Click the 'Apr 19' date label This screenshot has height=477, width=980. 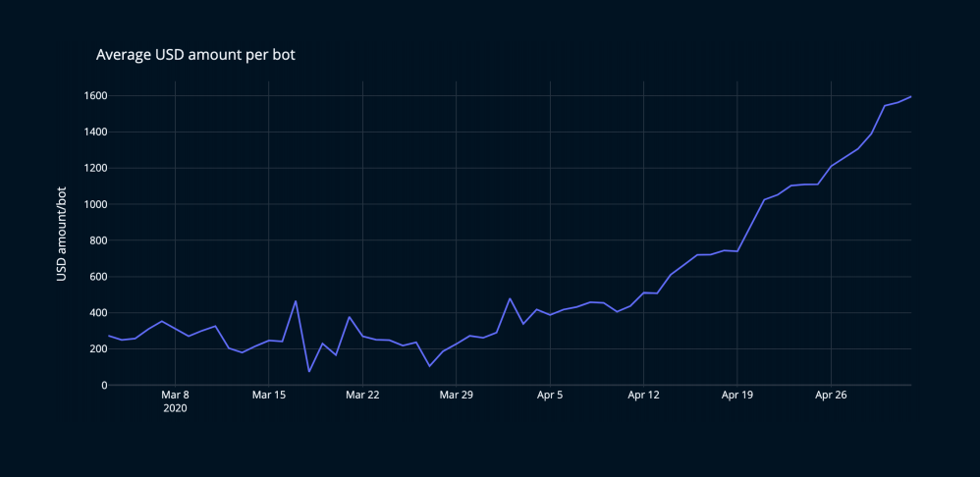pos(737,396)
